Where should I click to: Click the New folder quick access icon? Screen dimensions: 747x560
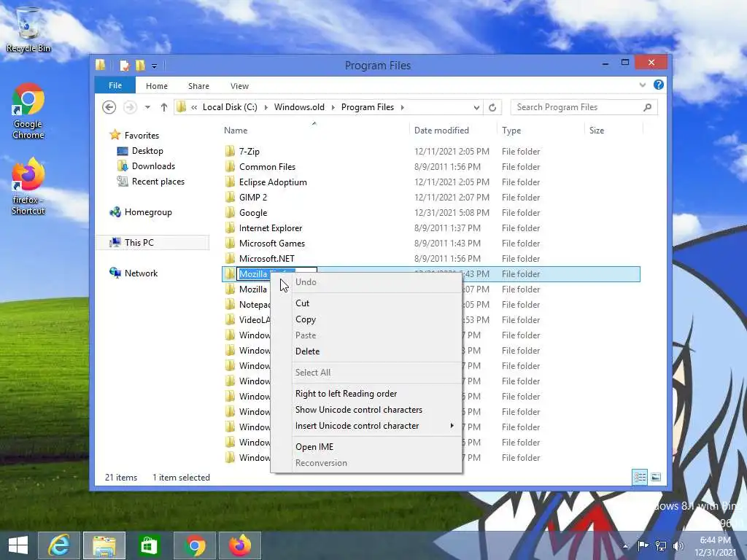point(140,66)
